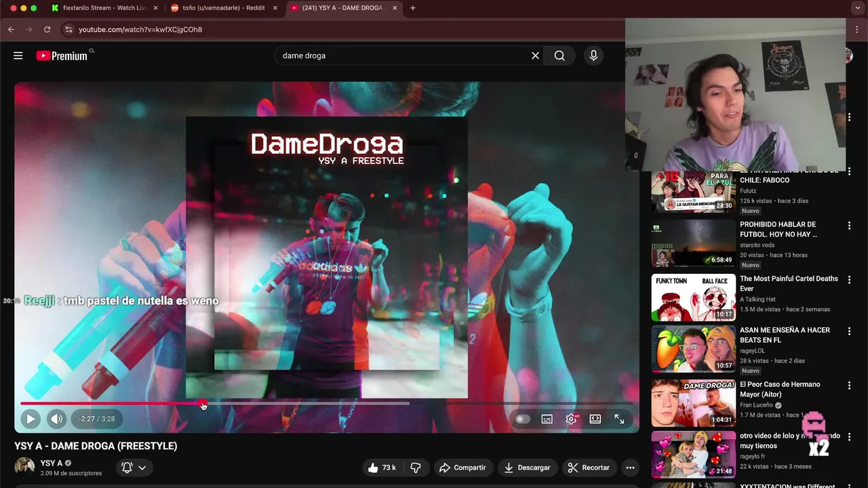
Task: Download the video with Descargar button
Action: pos(527,468)
